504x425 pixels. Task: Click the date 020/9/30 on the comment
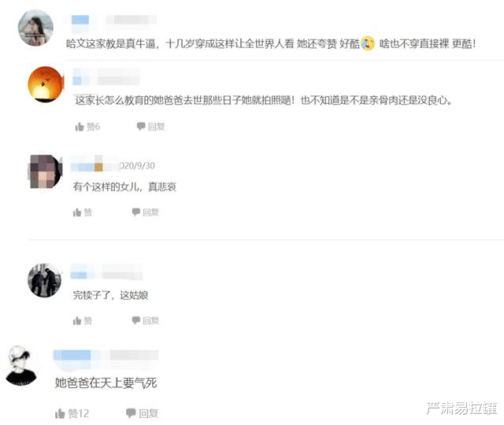[137, 166]
